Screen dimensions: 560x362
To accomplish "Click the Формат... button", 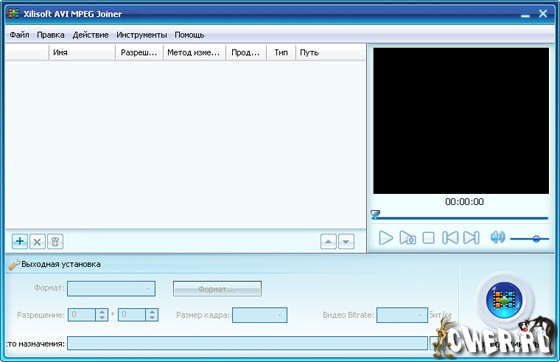I will click(x=217, y=289).
